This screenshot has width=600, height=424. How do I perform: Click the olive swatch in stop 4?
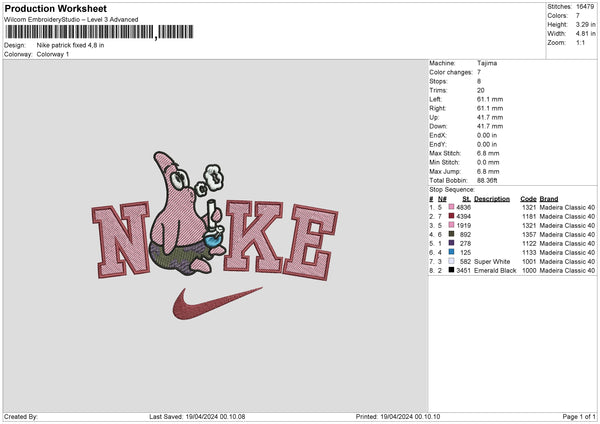pos(451,234)
